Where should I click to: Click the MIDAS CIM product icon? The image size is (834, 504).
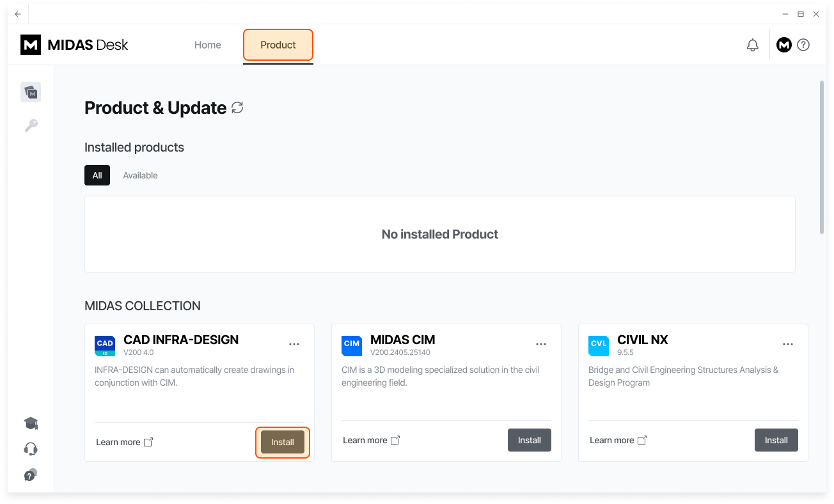coord(352,346)
